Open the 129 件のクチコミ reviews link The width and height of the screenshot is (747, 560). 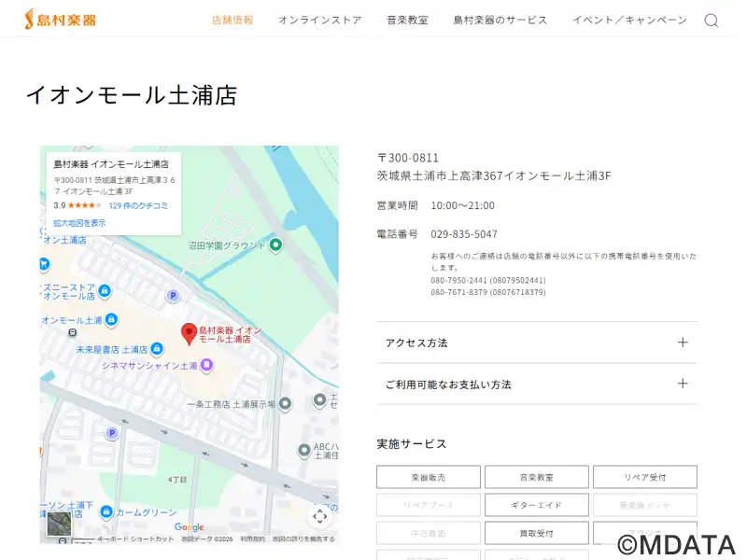pos(138,205)
